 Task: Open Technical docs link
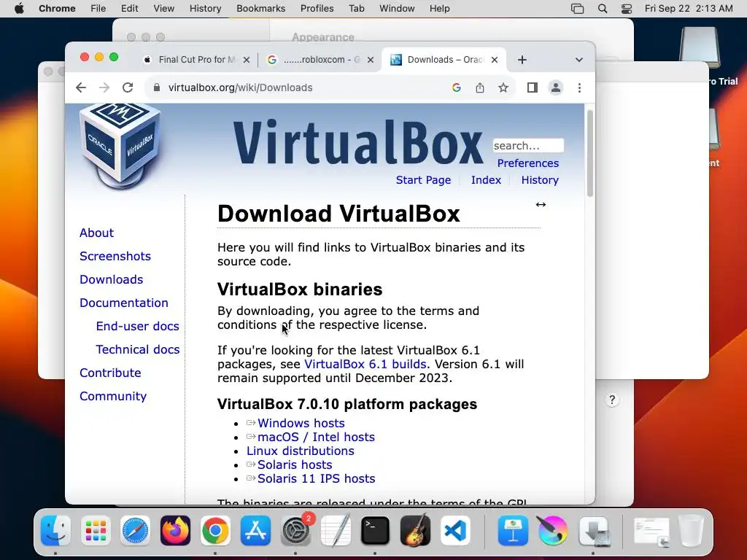point(138,349)
